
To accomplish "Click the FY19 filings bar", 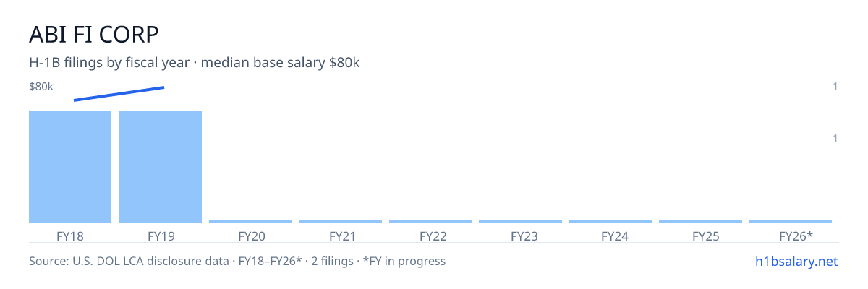I will (160, 167).
